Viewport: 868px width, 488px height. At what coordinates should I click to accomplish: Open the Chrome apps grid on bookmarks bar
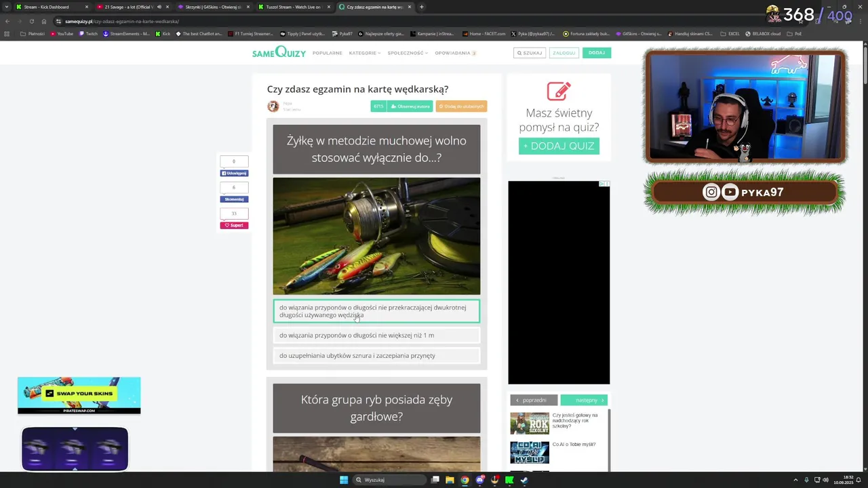7,33
